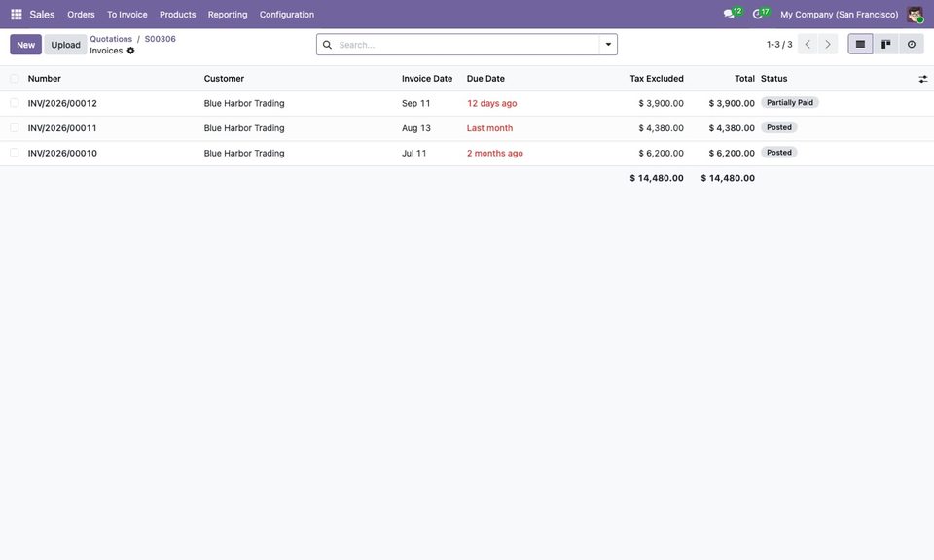Viewport: 934px width, 560px height.
Task: Sort by the Due Date column header
Action: click(485, 79)
